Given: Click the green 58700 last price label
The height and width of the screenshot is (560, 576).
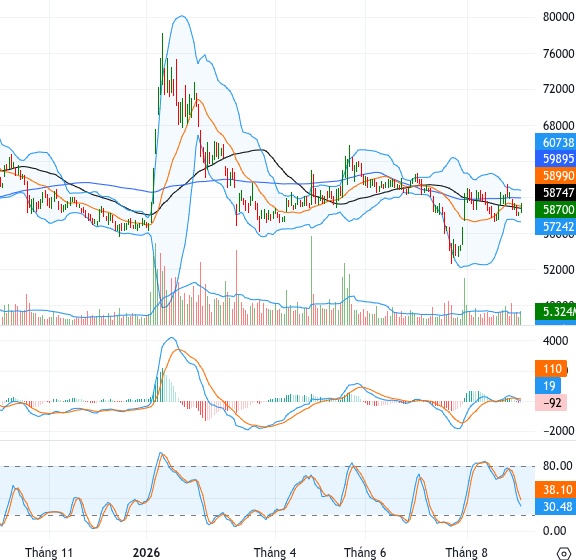Looking at the screenshot, I should [555, 209].
